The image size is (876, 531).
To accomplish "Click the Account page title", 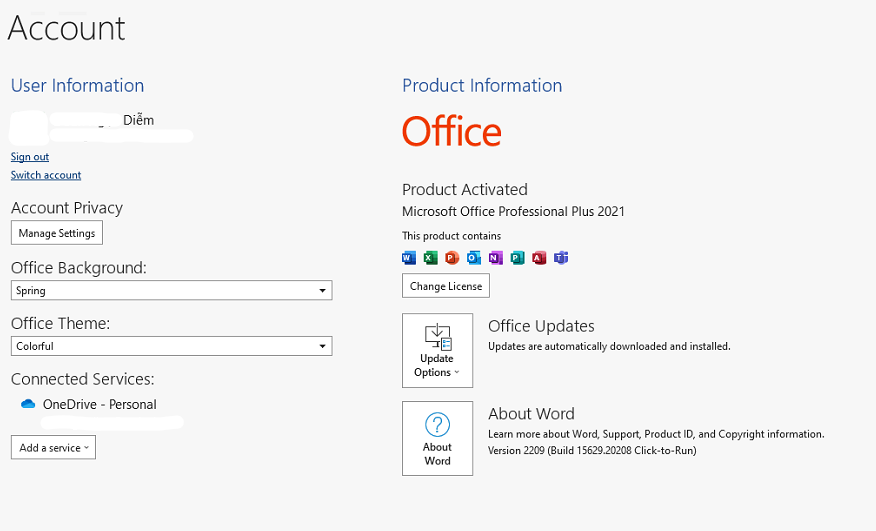I will [x=66, y=28].
